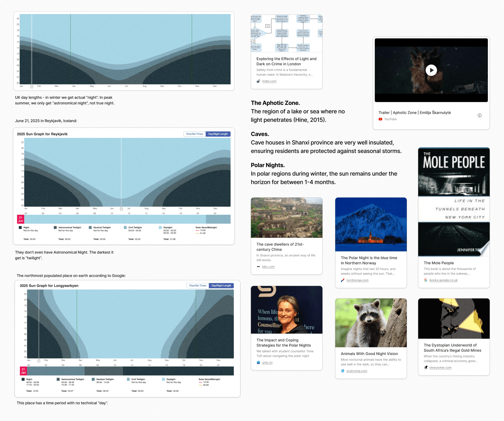Image resolution: width=504 pixels, height=421 pixels.
Task: Switch Reykjavik graph to Rise/Set Times
Action: coord(194,134)
